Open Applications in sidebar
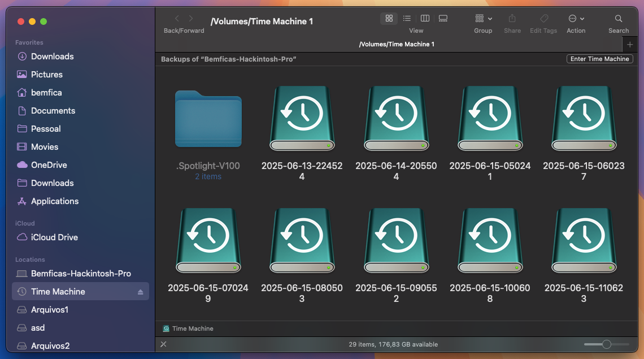Image resolution: width=644 pixels, height=359 pixels. tap(80, 201)
